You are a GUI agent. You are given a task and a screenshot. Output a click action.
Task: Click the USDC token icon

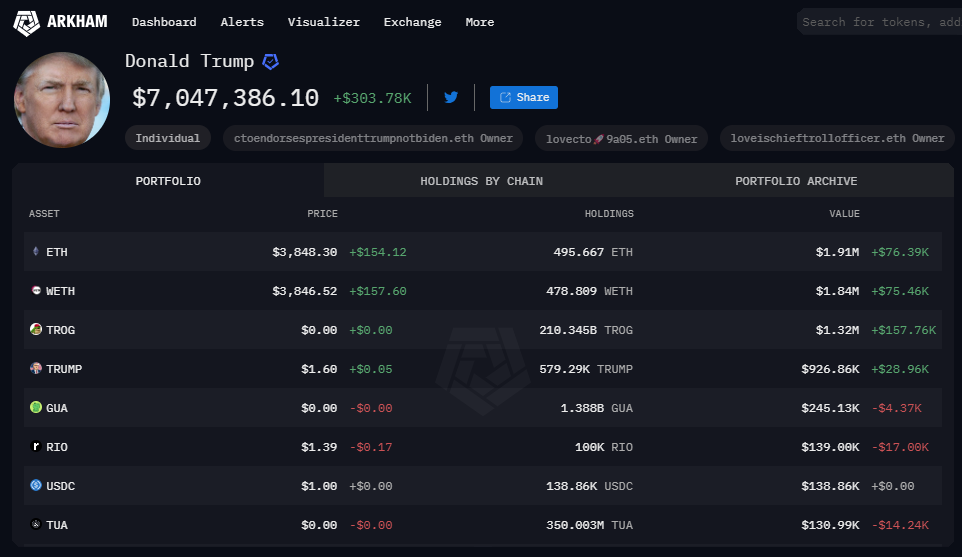(36, 485)
